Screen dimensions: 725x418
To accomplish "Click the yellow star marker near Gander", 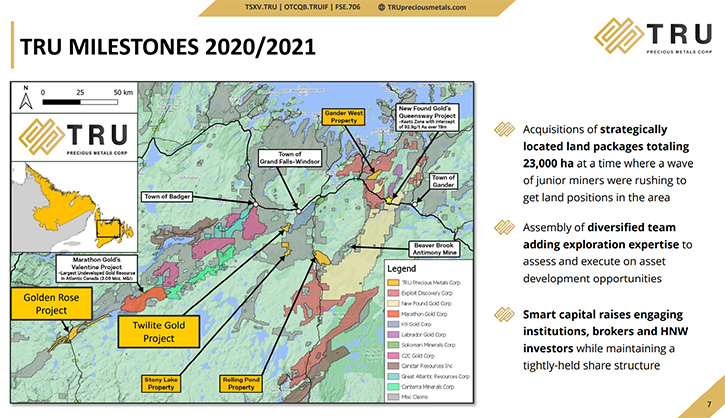I will point(389,200).
